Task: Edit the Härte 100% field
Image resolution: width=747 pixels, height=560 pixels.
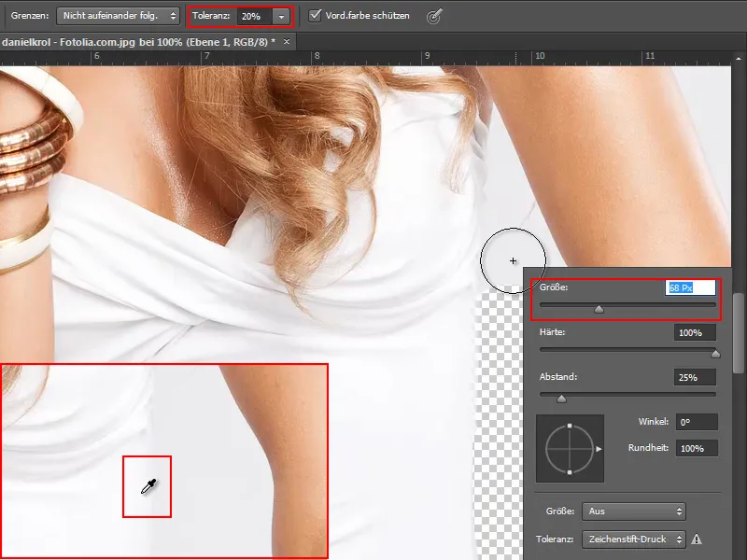Action: (695, 333)
